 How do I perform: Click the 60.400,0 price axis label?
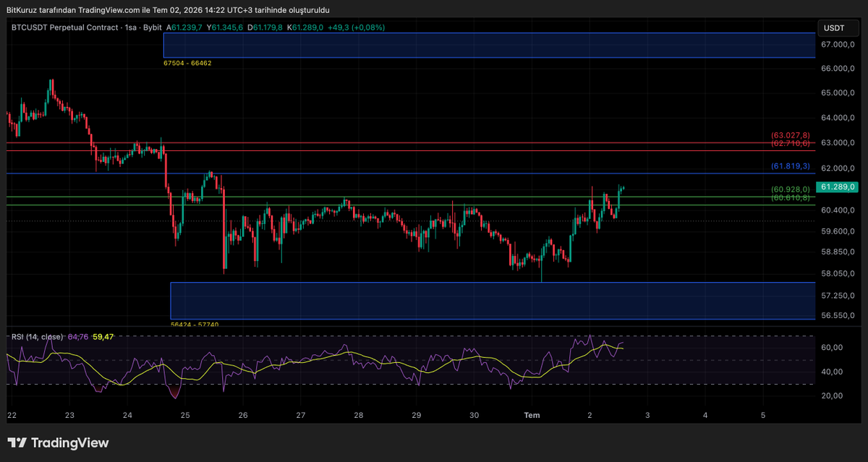pos(838,210)
